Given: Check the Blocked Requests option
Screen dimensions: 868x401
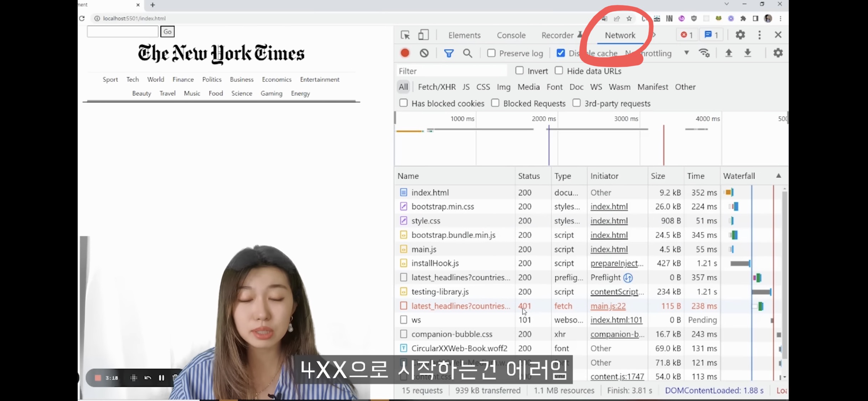Looking at the screenshot, I should coord(495,103).
